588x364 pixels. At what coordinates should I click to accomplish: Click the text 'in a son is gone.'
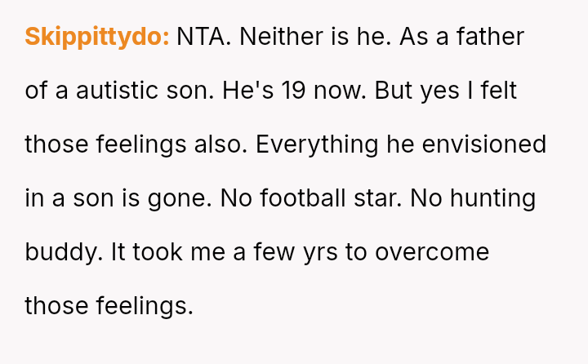[118, 198]
